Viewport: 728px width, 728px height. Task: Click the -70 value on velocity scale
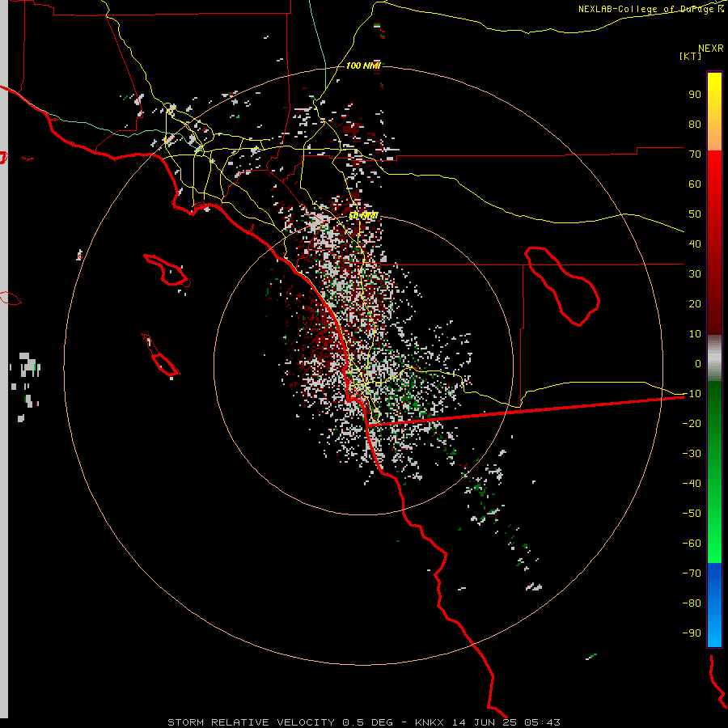click(692, 573)
